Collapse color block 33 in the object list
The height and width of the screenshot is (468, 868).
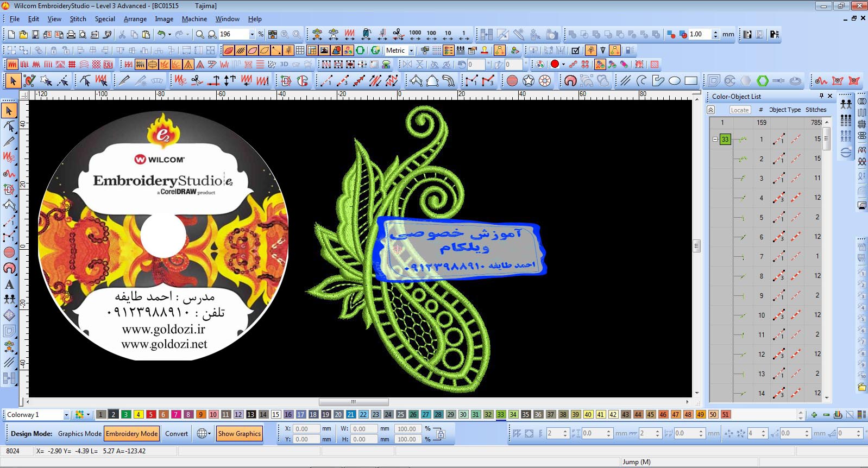pyautogui.click(x=715, y=139)
